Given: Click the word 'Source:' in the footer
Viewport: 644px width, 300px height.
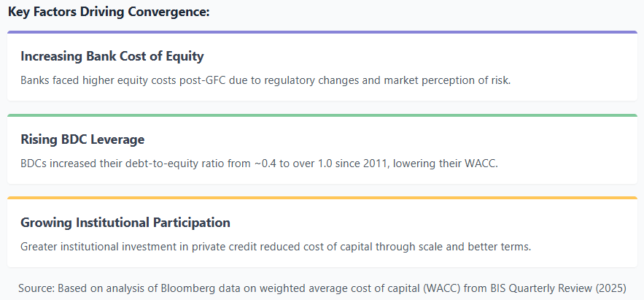Looking at the screenshot, I should (x=38, y=288).
